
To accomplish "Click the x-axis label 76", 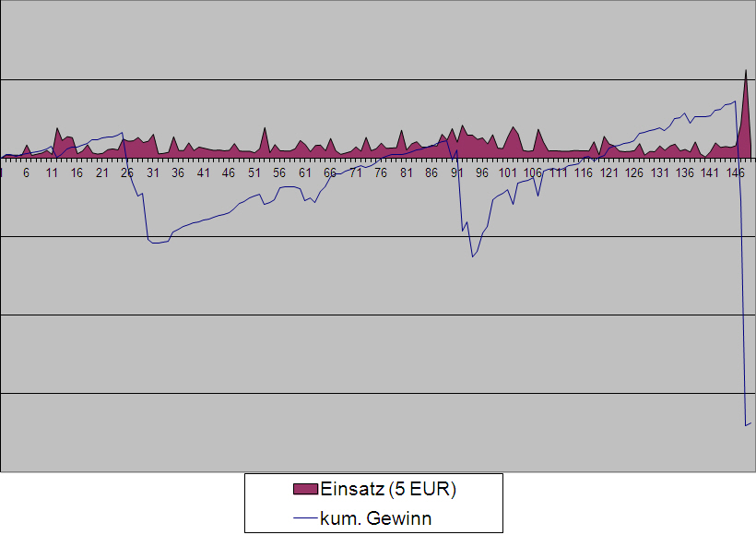I will pyautogui.click(x=381, y=172).
